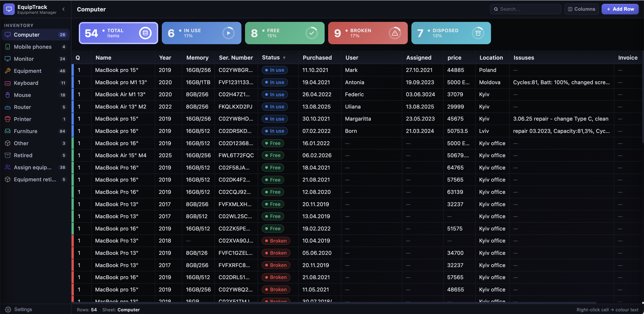Open Broken status of serial FVFC1GZEL row
This screenshot has width=644, height=314.
tap(276, 253)
